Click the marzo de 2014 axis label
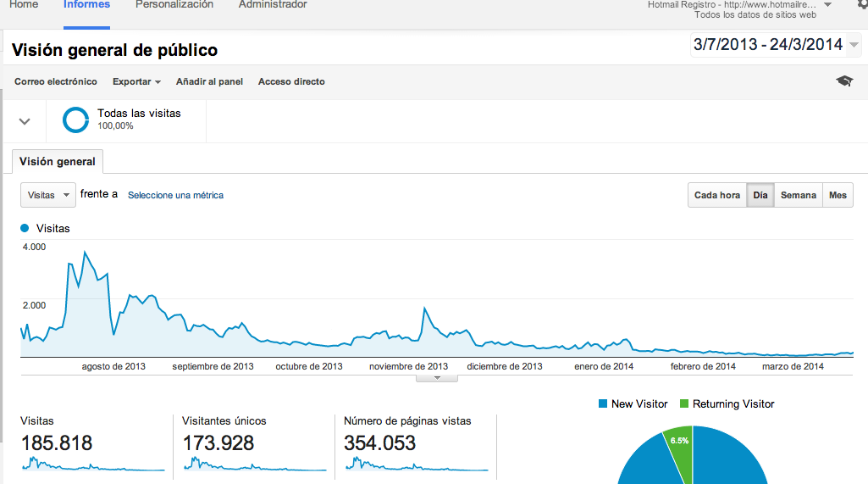The height and width of the screenshot is (484, 868). (793, 366)
